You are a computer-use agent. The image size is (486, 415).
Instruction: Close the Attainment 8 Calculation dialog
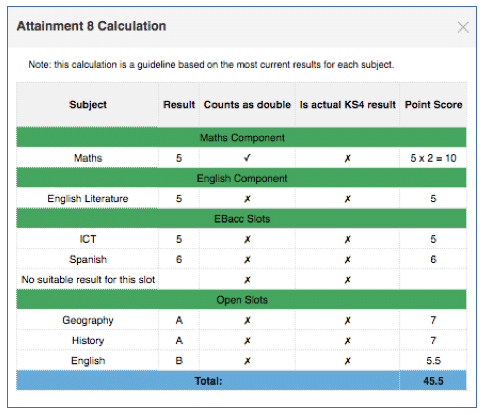[463, 27]
